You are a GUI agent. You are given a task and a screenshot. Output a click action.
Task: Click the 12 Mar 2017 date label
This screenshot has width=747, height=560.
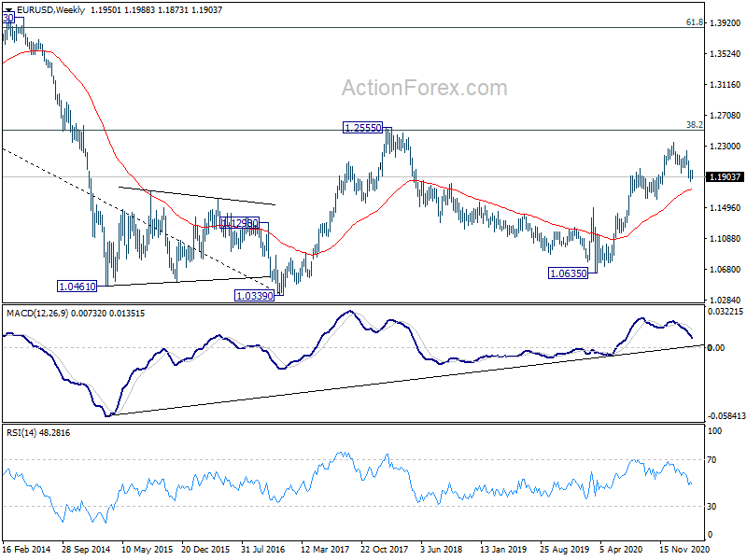click(325, 550)
